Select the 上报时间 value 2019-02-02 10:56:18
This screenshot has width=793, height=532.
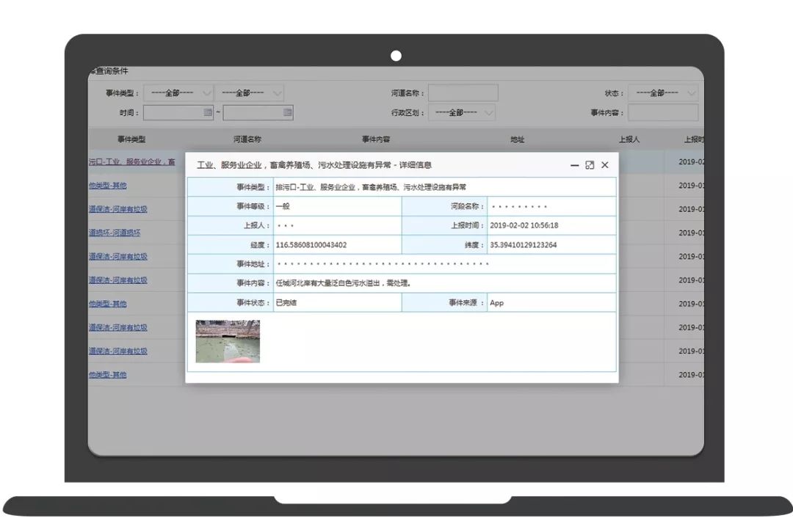pos(524,225)
